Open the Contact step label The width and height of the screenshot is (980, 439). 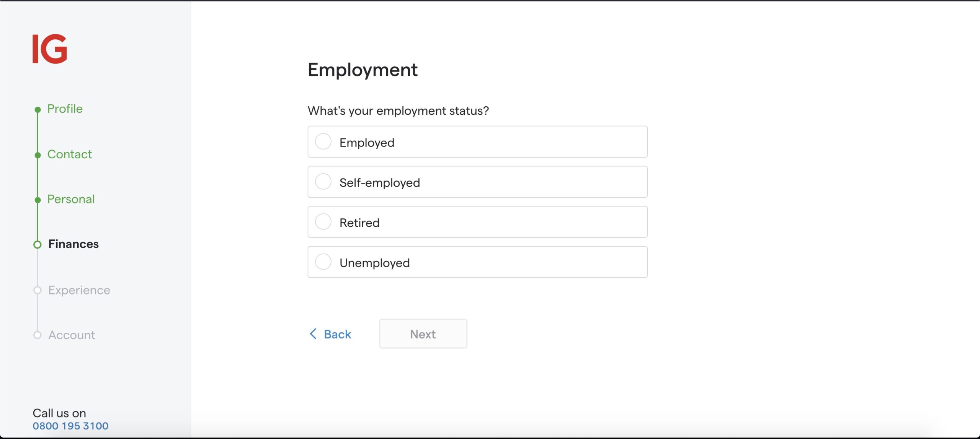70,154
